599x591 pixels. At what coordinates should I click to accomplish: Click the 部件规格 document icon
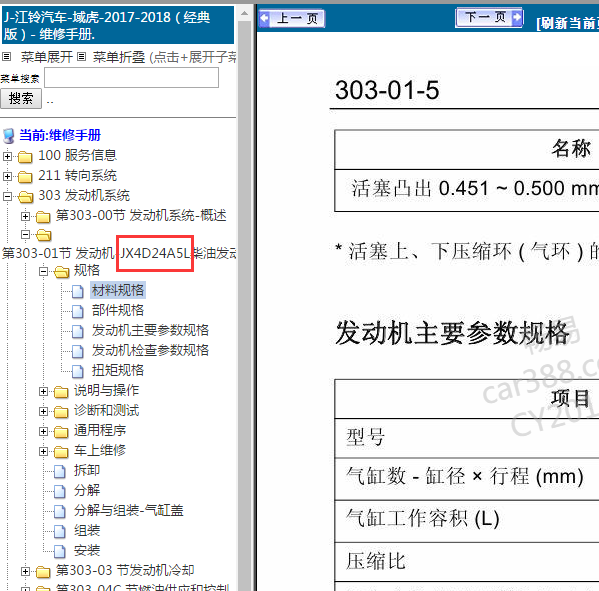(78, 311)
